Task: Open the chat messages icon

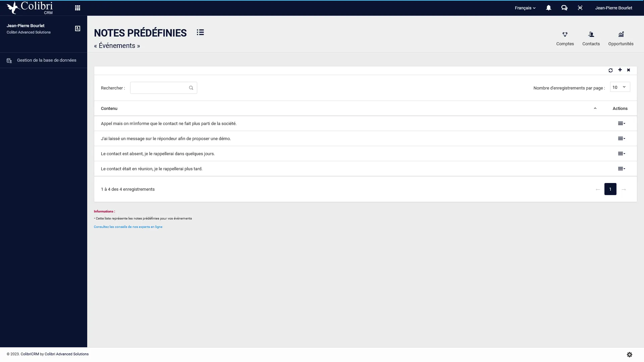Action: pyautogui.click(x=564, y=8)
